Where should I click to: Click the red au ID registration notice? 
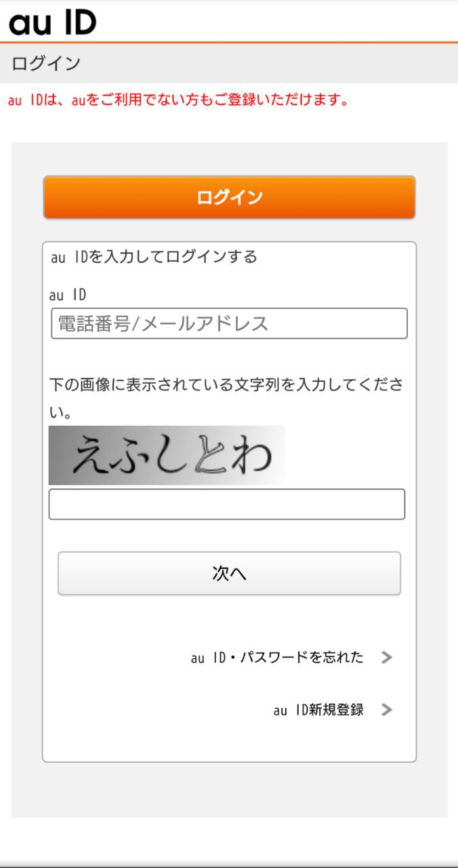click(x=179, y=100)
